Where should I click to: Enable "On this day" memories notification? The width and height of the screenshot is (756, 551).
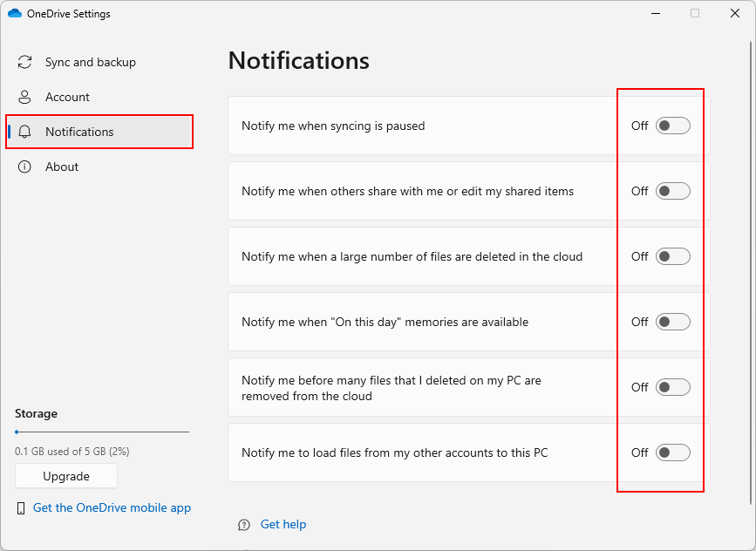(x=672, y=322)
